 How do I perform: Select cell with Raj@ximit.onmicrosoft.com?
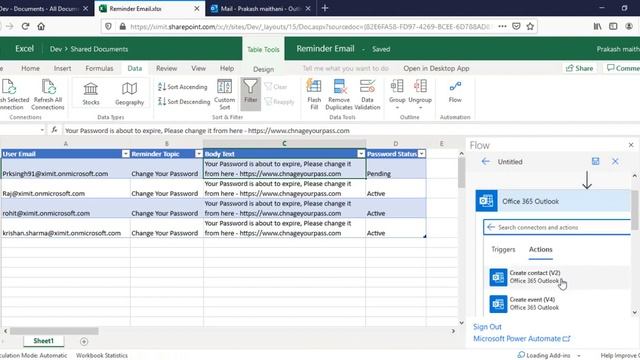(x=66, y=189)
